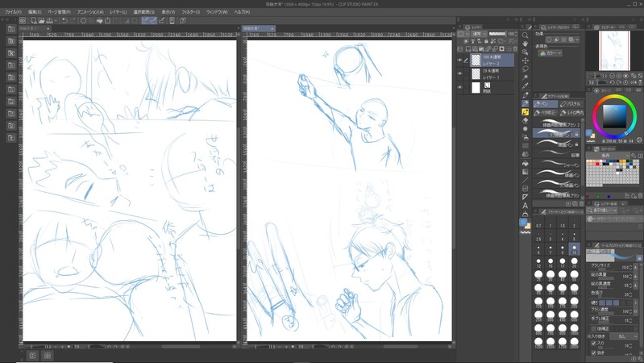Select the Auto select magic wand tool
The height and width of the screenshot is (363, 644).
525,77
